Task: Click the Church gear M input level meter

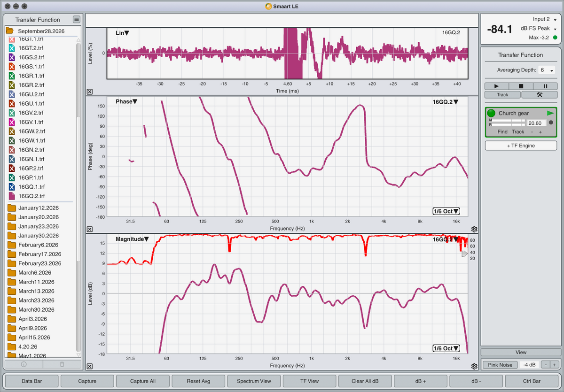Action: [x=508, y=120]
